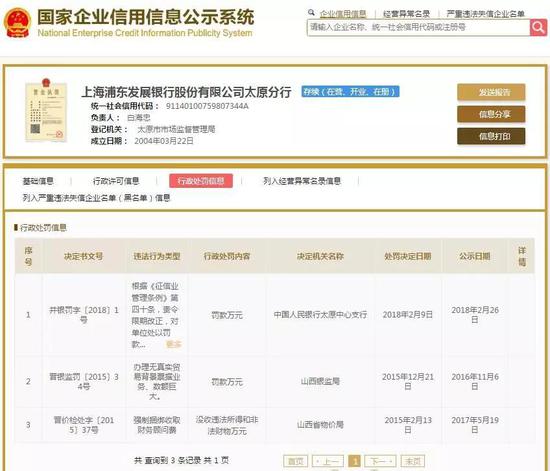
Task: Click decision date 2015年12月21日
Action: point(408,382)
